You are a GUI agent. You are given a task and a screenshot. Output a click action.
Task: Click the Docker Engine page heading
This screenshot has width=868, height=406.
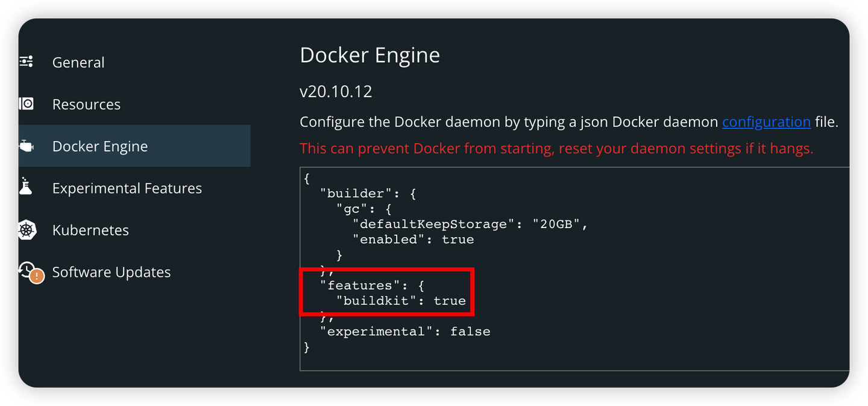tap(370, 54)
